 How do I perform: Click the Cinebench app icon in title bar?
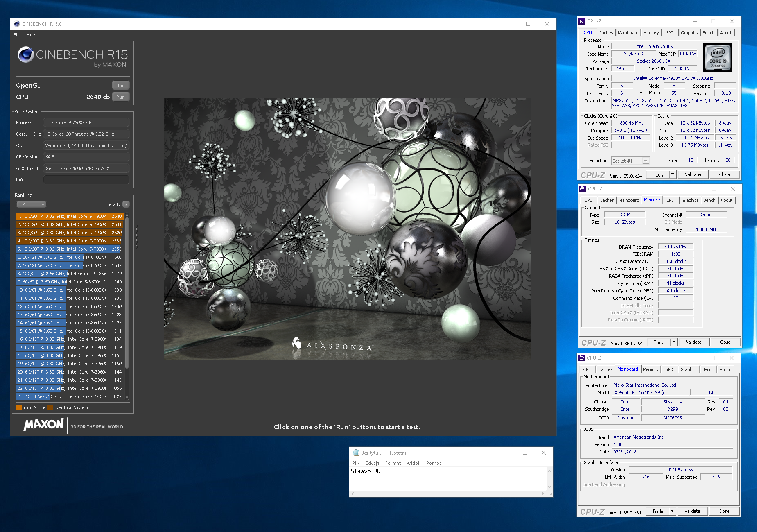(17, 24)
